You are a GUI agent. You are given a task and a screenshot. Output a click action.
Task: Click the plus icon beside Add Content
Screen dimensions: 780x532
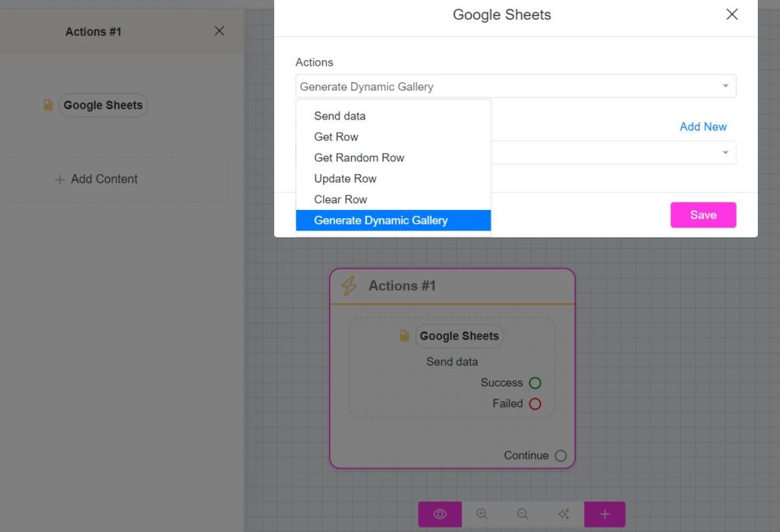[59, 180]
